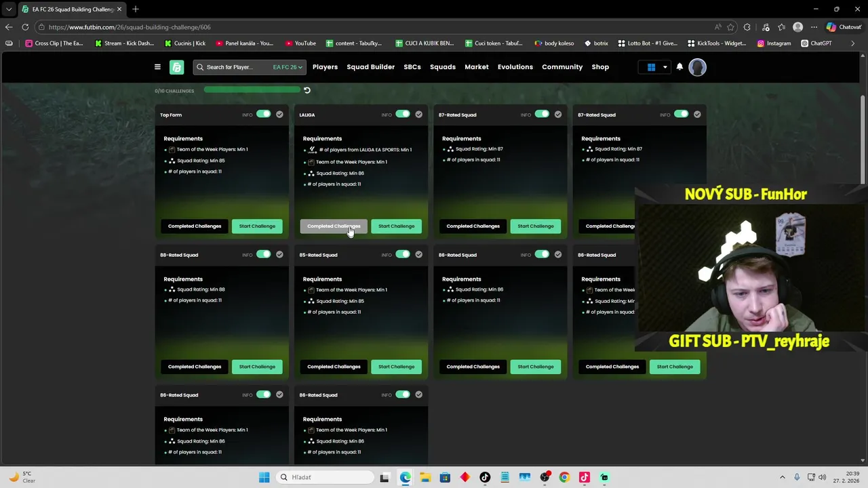868x488 pixels.
Task: Open the Copilot Chatovať button
Action: tap(844, 27)
